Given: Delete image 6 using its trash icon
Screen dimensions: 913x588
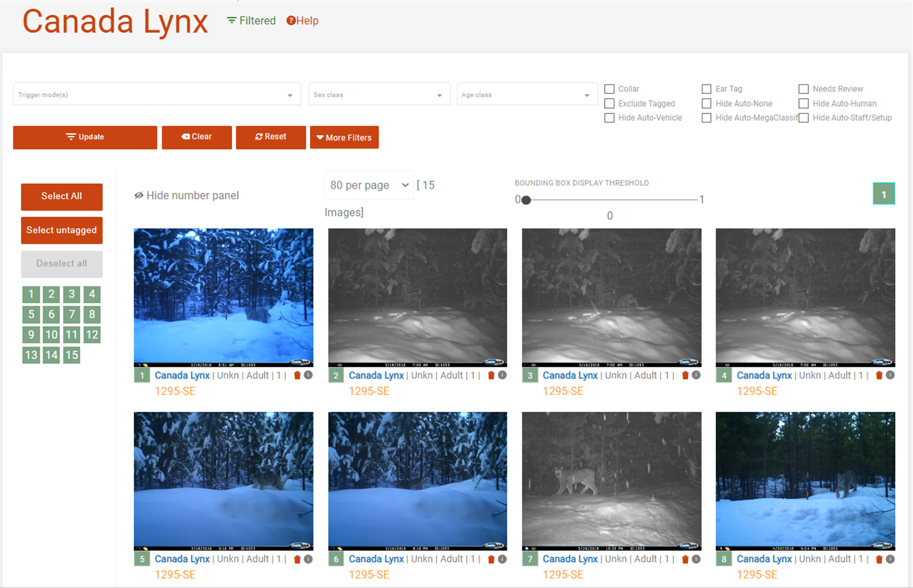Looking at the screenshot, I should tap(491, 559).
